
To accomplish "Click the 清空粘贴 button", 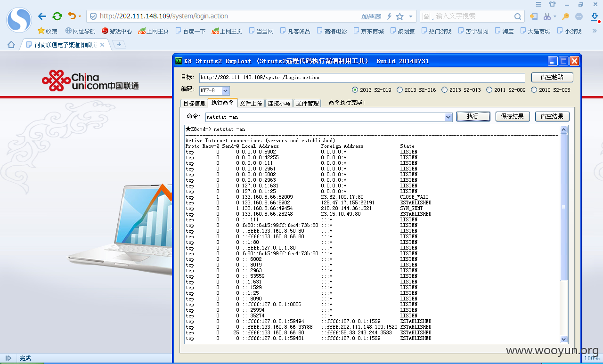I will click(x=552, y=77).
